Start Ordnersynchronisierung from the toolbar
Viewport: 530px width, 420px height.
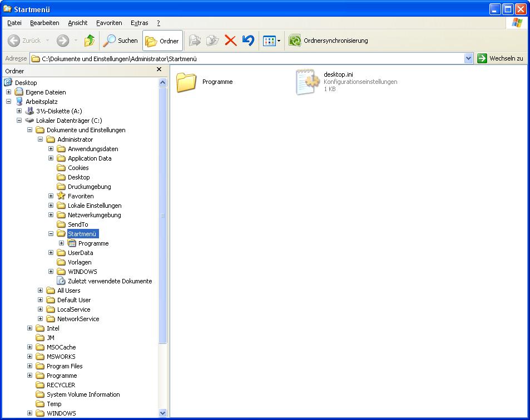(x=328, y=41)
